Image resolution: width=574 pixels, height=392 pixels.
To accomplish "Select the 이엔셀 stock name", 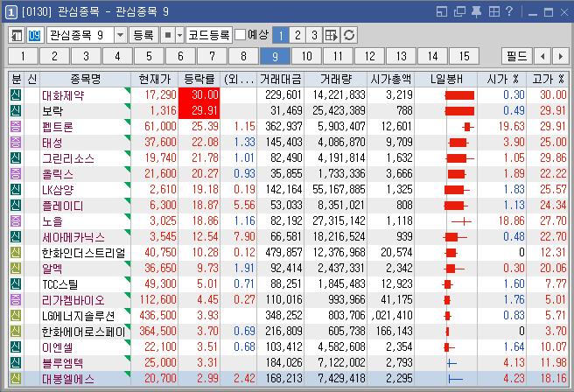I will pyautogui.click(x=57, y=347).
